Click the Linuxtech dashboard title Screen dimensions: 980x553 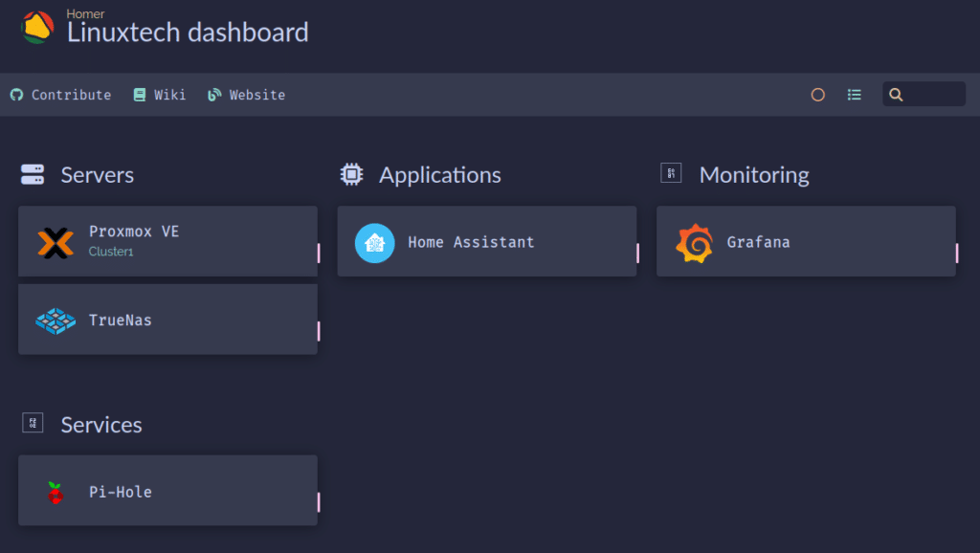pos(188,33)
